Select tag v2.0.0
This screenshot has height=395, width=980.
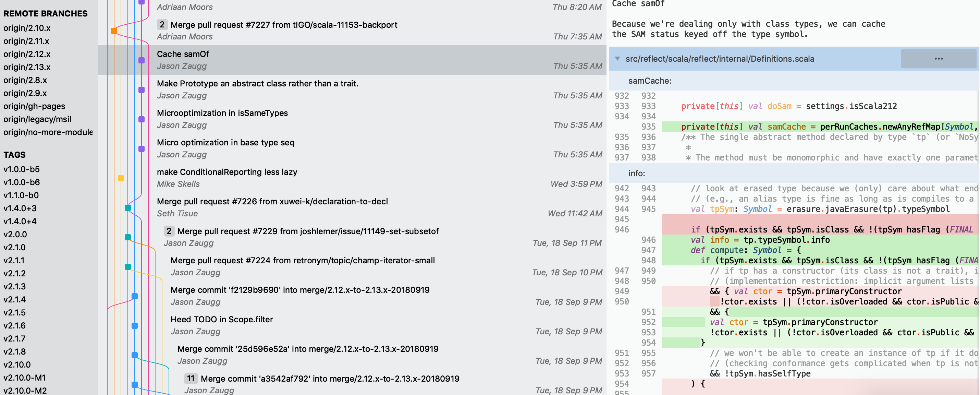[x=15, y=234]
